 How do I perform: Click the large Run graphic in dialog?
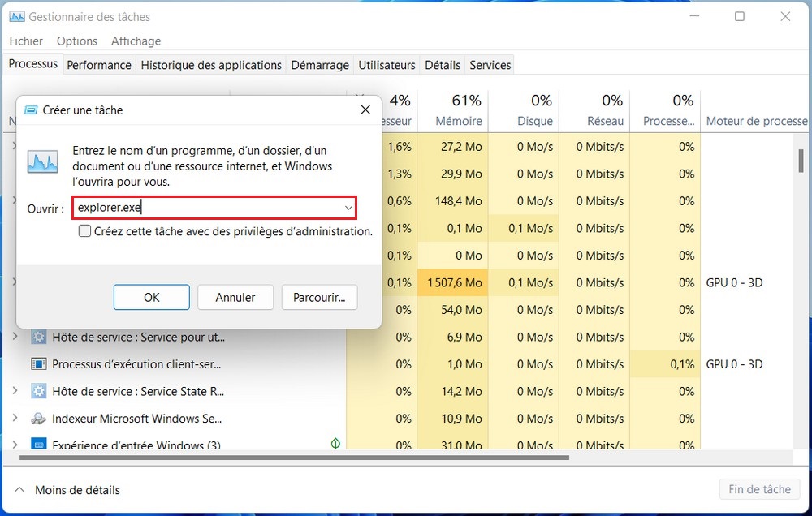click(42, 161)
